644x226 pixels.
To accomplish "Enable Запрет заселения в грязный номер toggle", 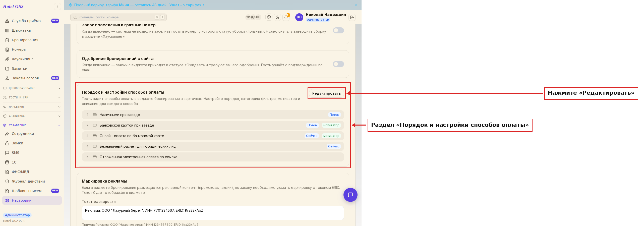I will click(338, 30).
